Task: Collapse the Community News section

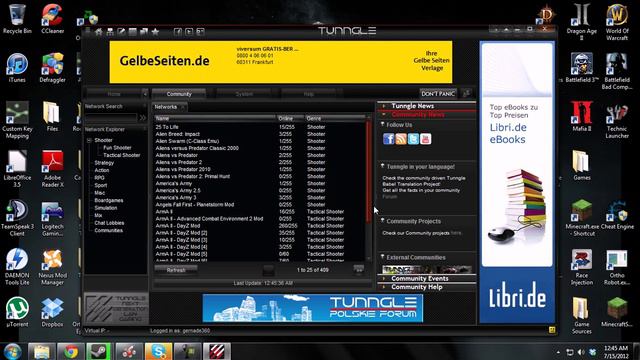Action: [x=427, y=114]
